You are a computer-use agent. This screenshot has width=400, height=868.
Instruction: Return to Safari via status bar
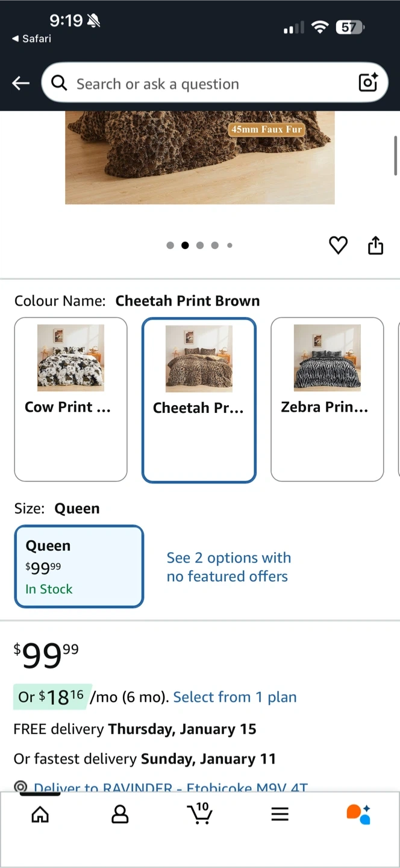(31, 39)
